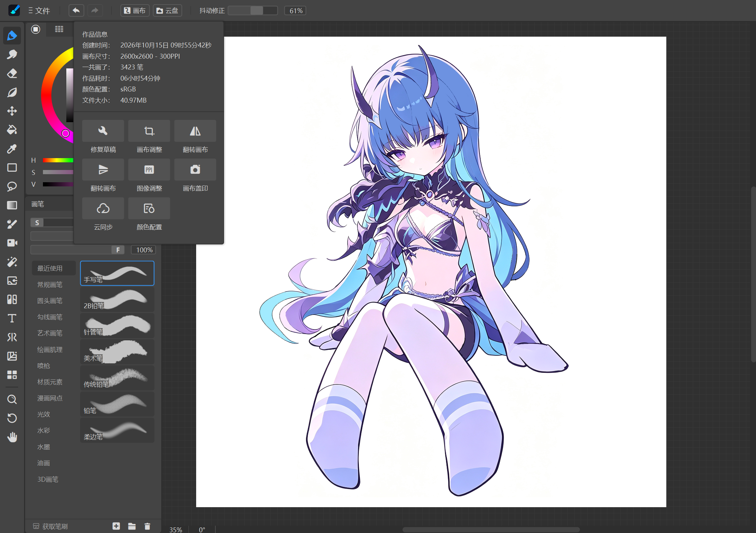Add new brush with plus icon

click(116, 526)
